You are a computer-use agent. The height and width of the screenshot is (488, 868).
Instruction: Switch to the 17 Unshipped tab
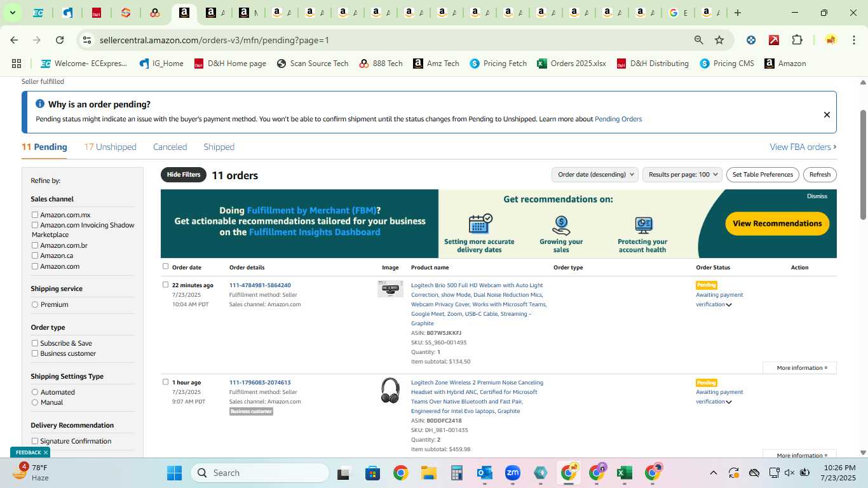(111, 147)
